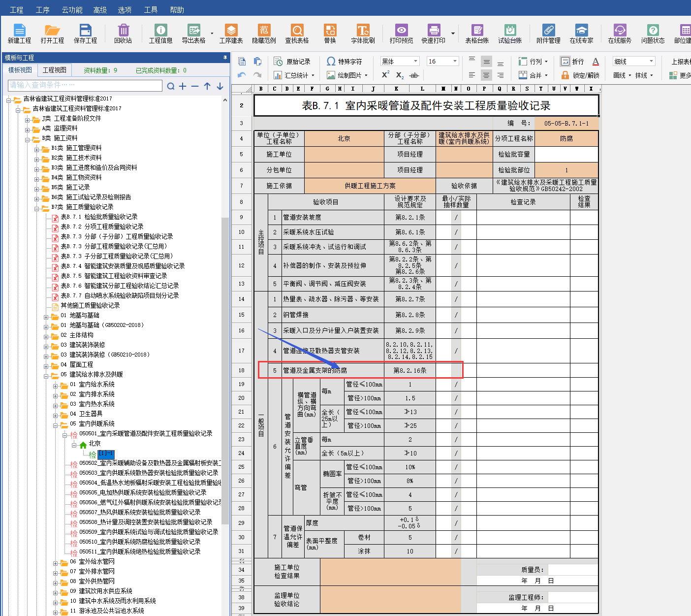This screenshot has width=691, height=616.
Task: Apply superscript formatting X²
Action: (x=385, y=75)
